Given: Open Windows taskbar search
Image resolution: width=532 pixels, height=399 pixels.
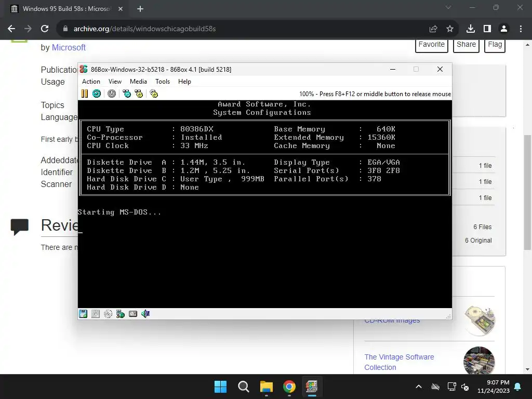Looking at the screenshot, I should [x=243, y=387].
